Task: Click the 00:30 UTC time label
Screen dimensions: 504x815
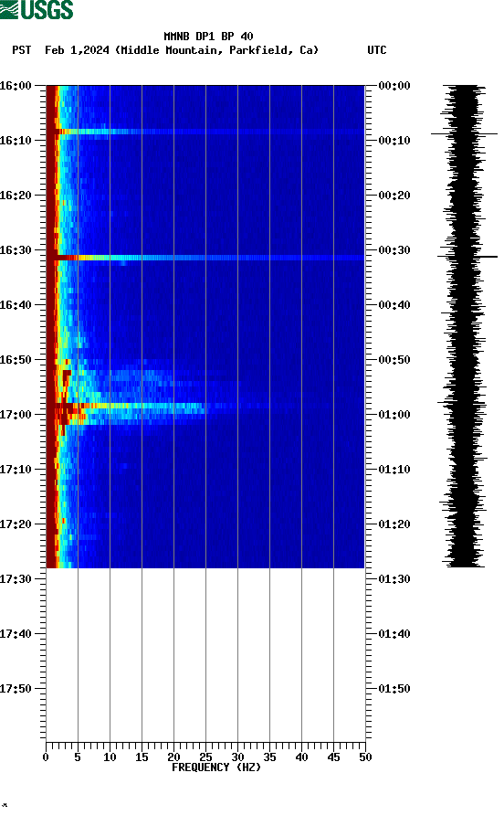Action: [394, 250]
